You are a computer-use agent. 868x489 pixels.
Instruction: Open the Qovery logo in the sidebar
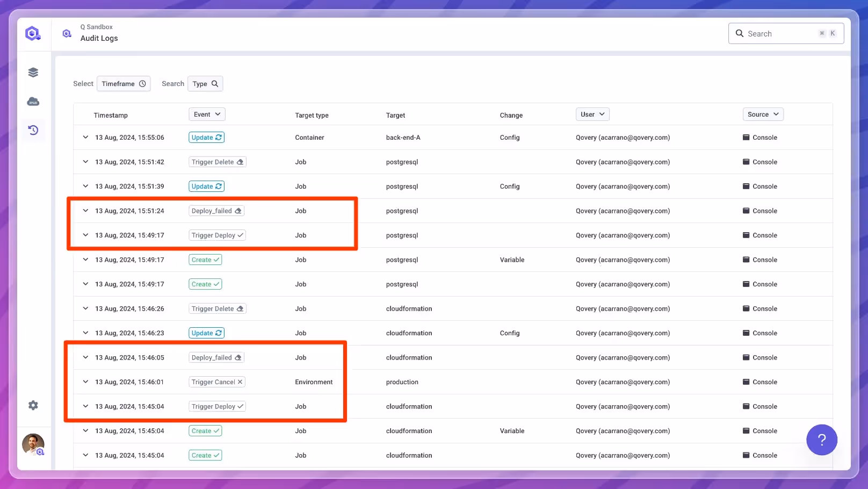tap(33, 33)
